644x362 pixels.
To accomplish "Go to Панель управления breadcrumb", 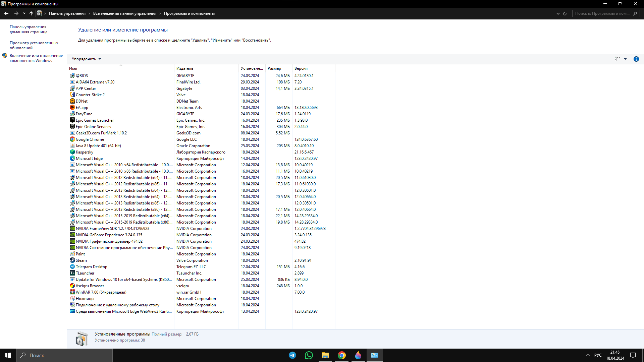I will [x=67, y=14].
